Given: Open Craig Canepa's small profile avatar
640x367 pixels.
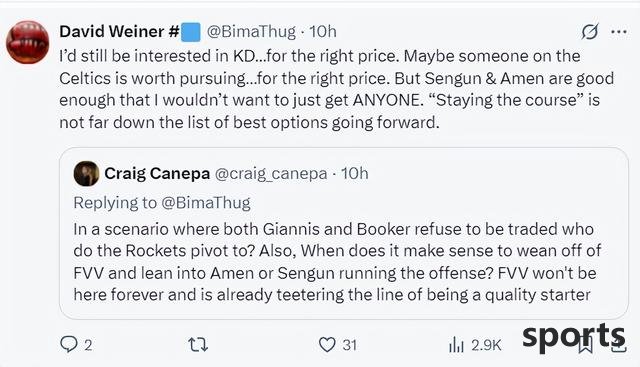Looking at the screenshot, I should pyautogui.click(x=86, y=173).
